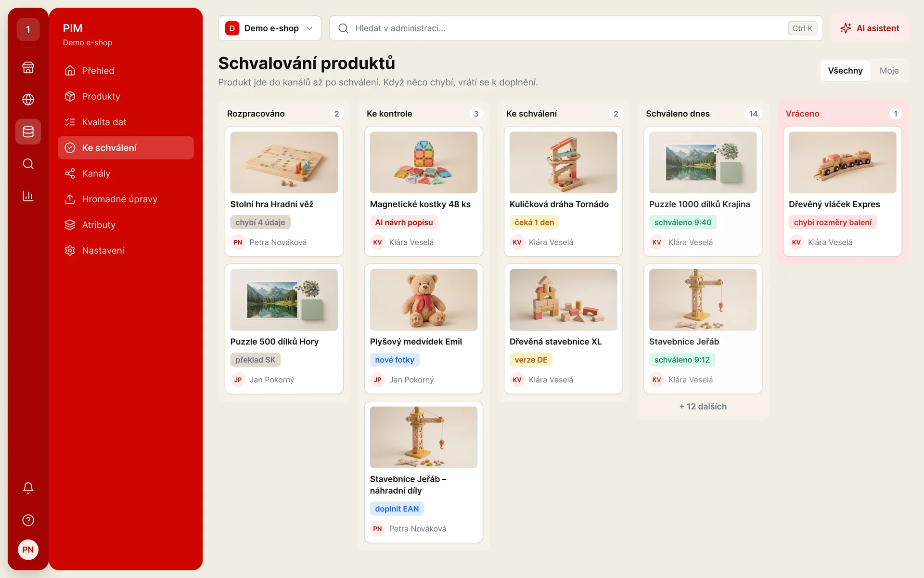
Task: Click the PN avatar on Stolní hra Hradní věž card
Action: pyautogui.click(x=238, y=242)
